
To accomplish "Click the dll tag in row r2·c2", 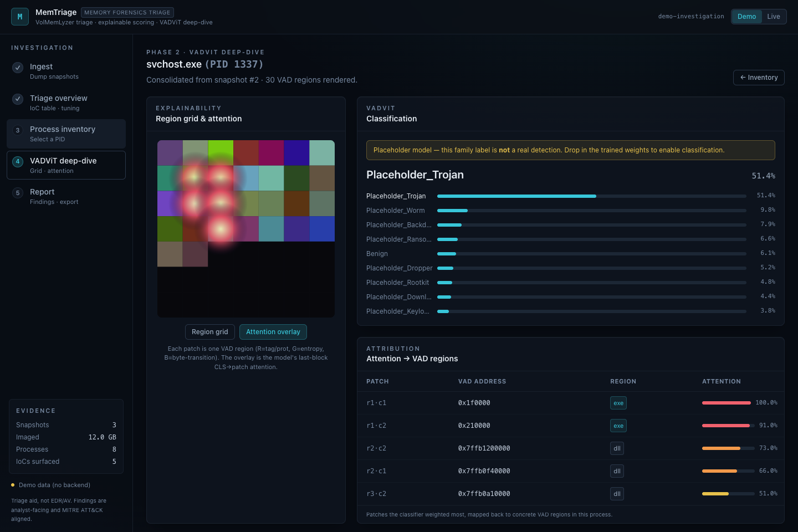I will (617, 448).
